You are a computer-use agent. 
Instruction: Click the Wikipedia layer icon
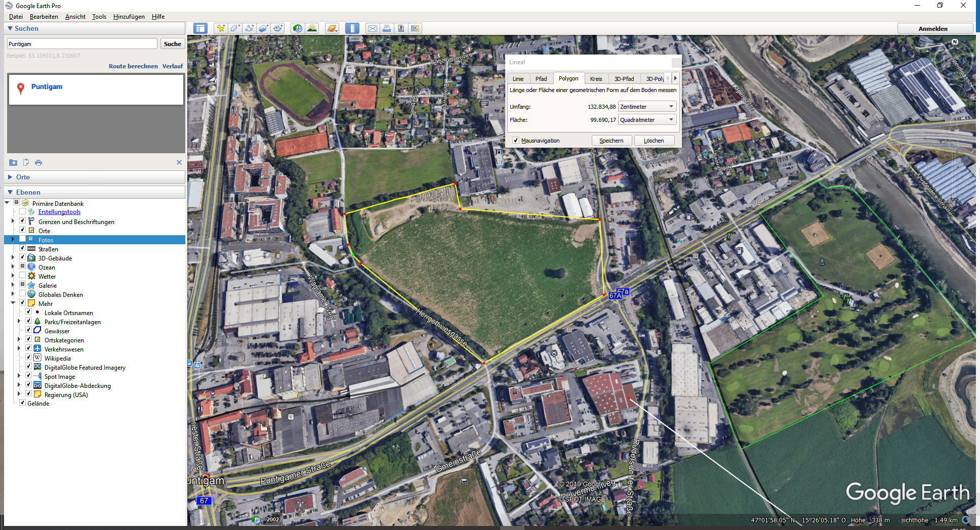[x=37, y=358]
